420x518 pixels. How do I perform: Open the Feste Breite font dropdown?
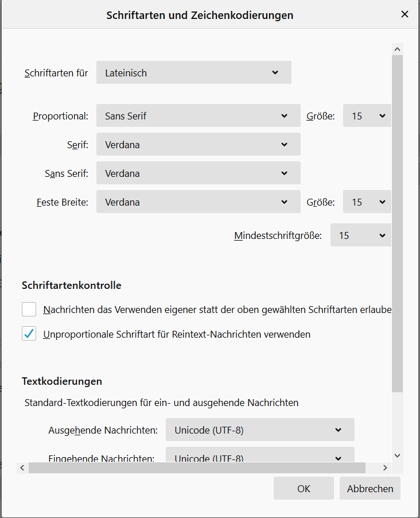pyautogui.click(x=198, y=202)
